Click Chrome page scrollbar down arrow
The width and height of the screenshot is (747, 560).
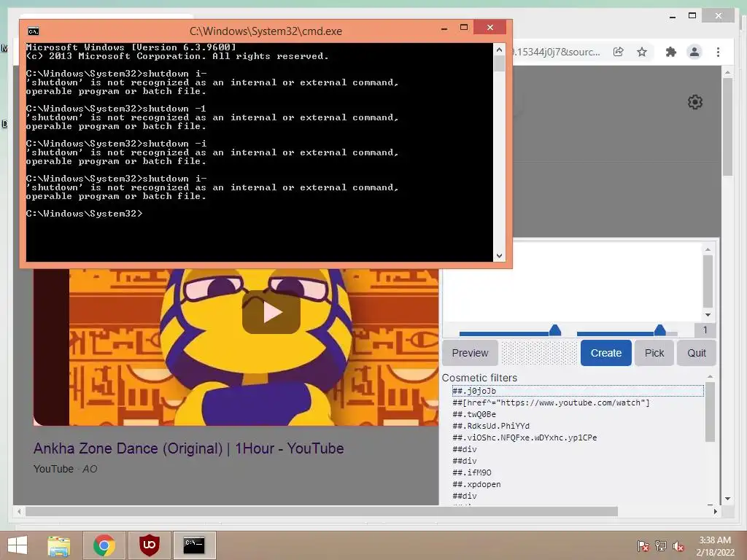[727, 499]
